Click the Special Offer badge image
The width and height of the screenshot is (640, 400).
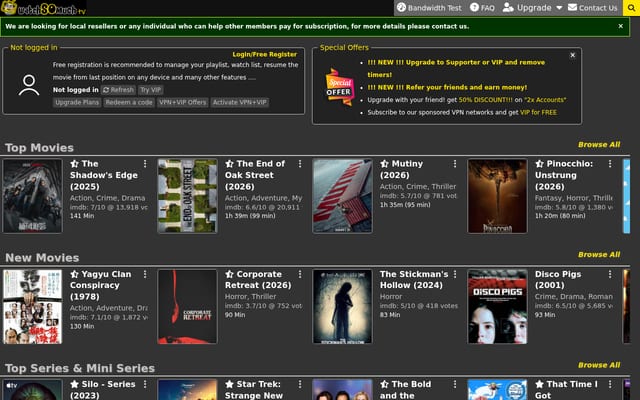click(x=340, y=87)
